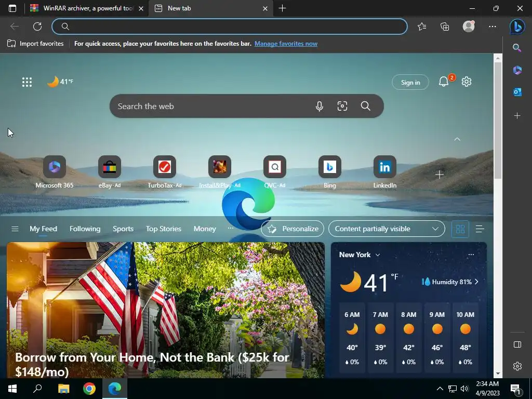The height and width of the screenshot is (399, 532).
Task: Refresh the page with reload icon
Action: click(37, 26)
